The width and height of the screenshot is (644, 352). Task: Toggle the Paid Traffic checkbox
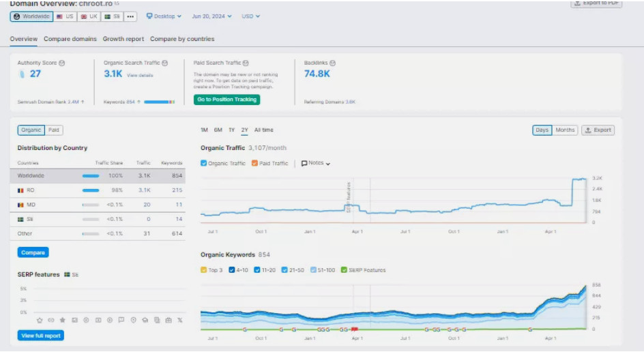tap(254, 164)
